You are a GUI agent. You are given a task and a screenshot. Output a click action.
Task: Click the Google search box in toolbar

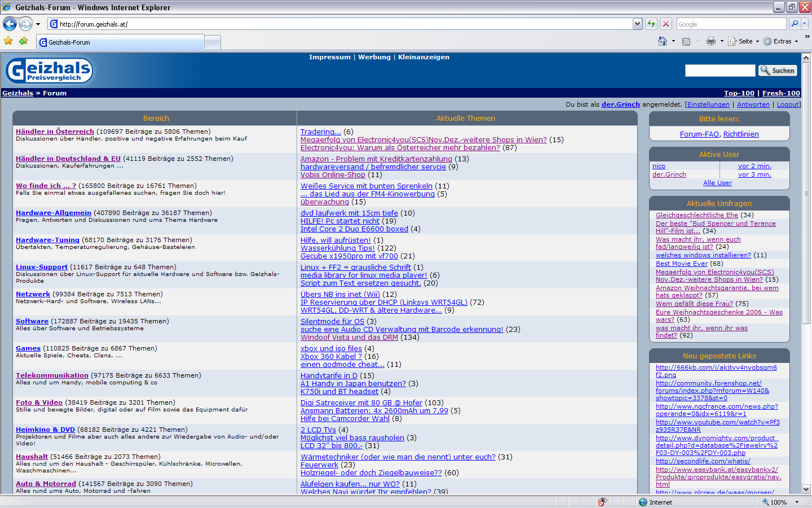731,24
